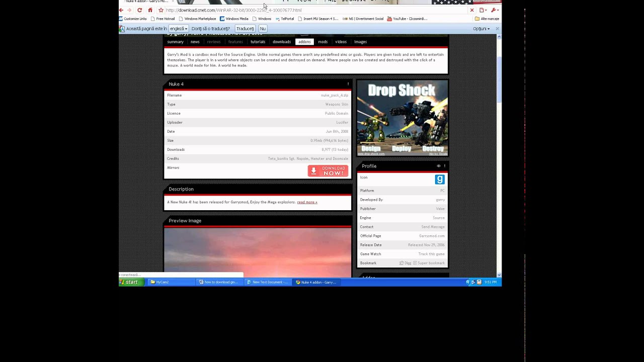Image resolution: width=644 pixels, height=362 pixels.
Task: Click the browser forward arrow
Action: pyautogui.click(x=129, y=10)
